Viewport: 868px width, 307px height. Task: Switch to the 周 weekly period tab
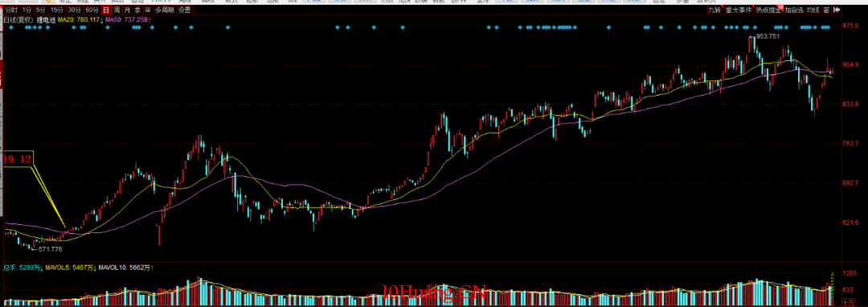[x=117, y=10]
